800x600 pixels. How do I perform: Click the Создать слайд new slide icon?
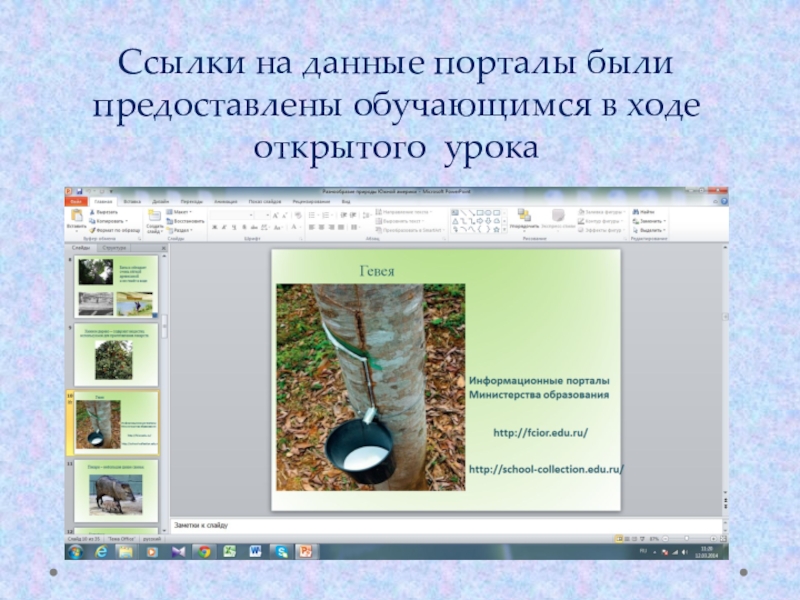(x=155, y=217)
